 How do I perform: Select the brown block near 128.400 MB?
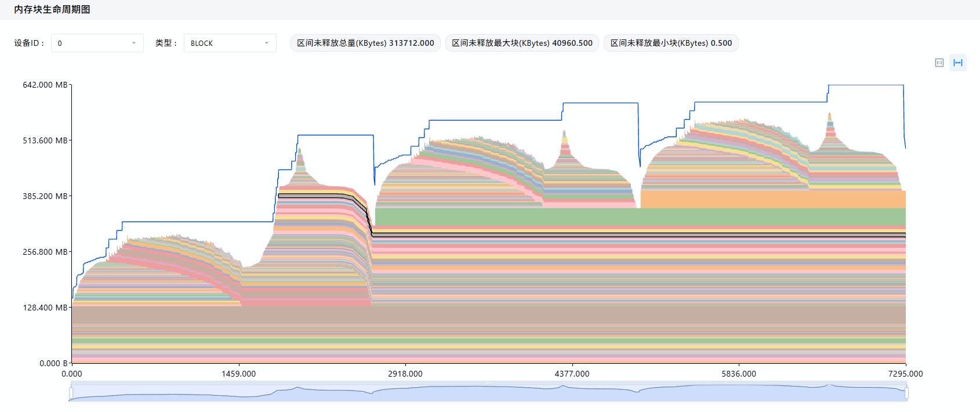[488, 315]
